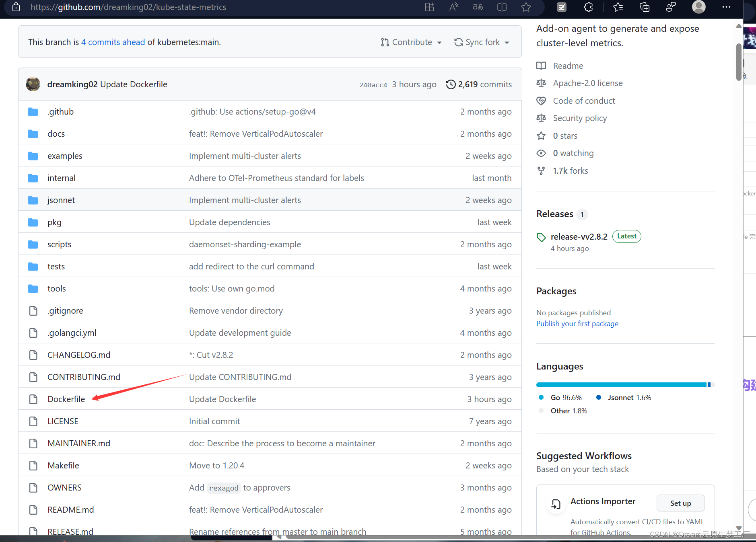The width and height of the screenshot is (756, 542).
Task: Click the commit history clock icon
Action: [x=451, y=84]
